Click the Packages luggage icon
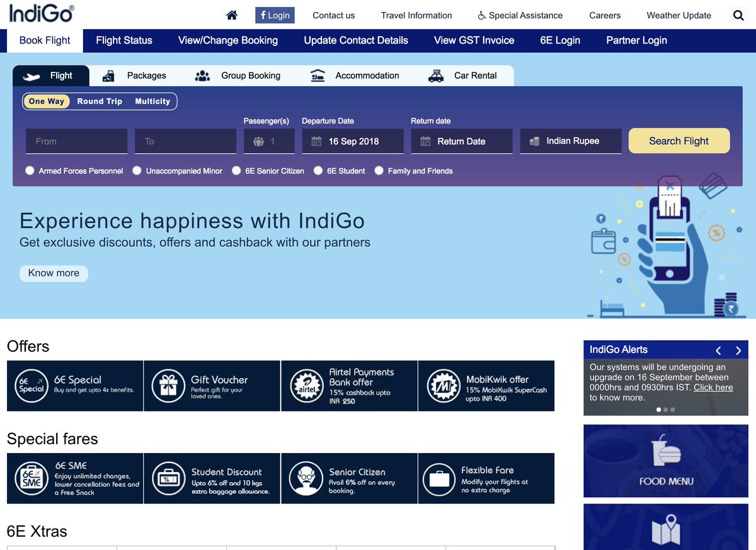Image resolution: width=756 pixels, height=550 pixels. click(108, 76)
